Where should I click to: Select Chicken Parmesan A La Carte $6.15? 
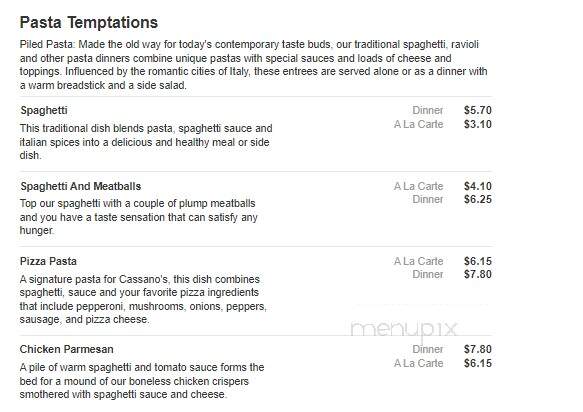478,363
